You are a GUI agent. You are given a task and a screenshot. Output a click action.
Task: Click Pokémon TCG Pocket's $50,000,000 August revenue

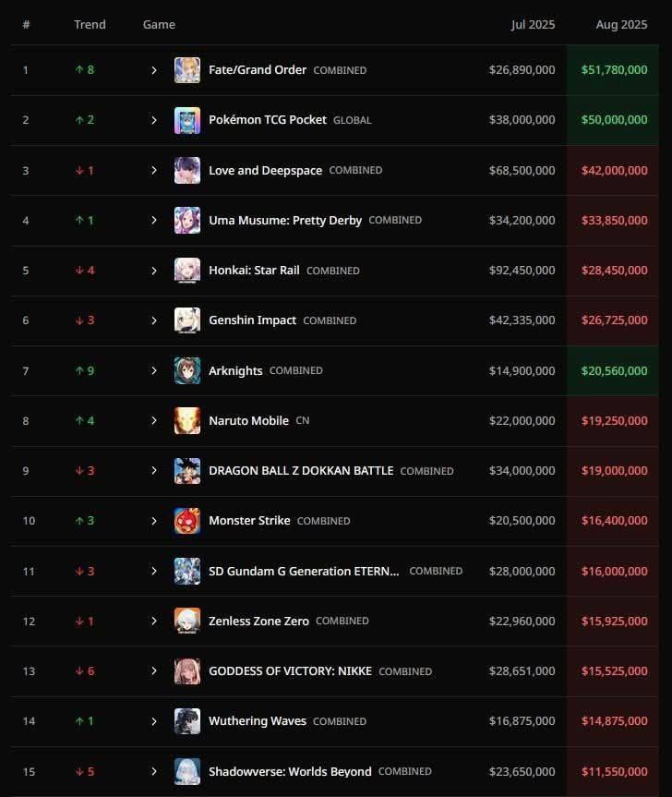click(x=614, y=120)
